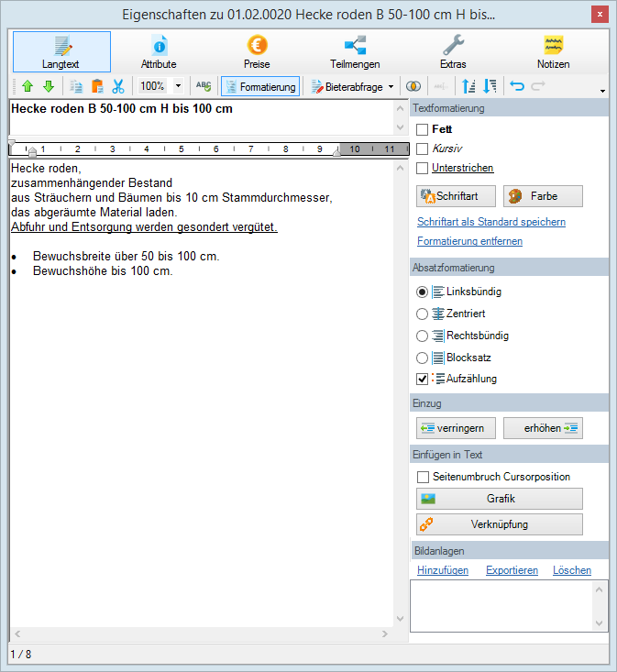Click the Bieterabfrage toolbar button
The image size is (617, 672).
tap(347, 86)
